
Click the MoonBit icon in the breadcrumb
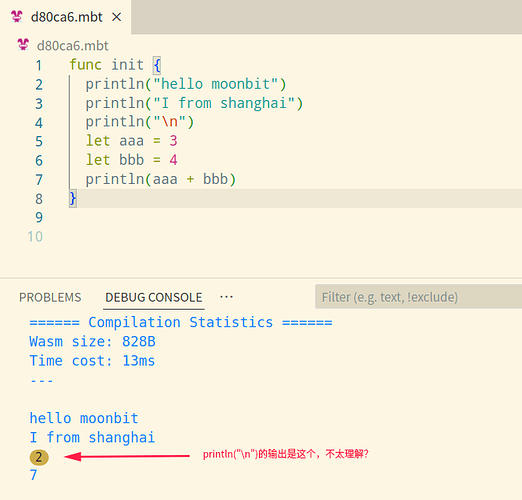point(23,44)
